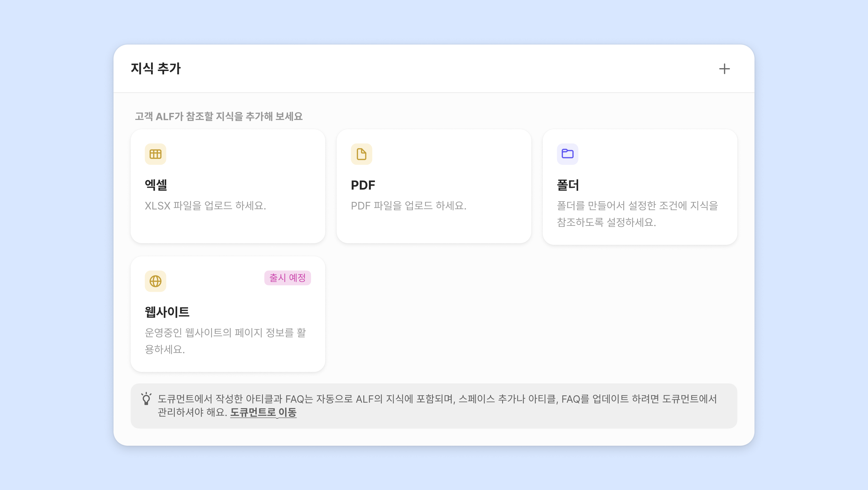Choose the 폴더 card title
The width and height of the screenshot is (868, 490).
tap(568, 185)
